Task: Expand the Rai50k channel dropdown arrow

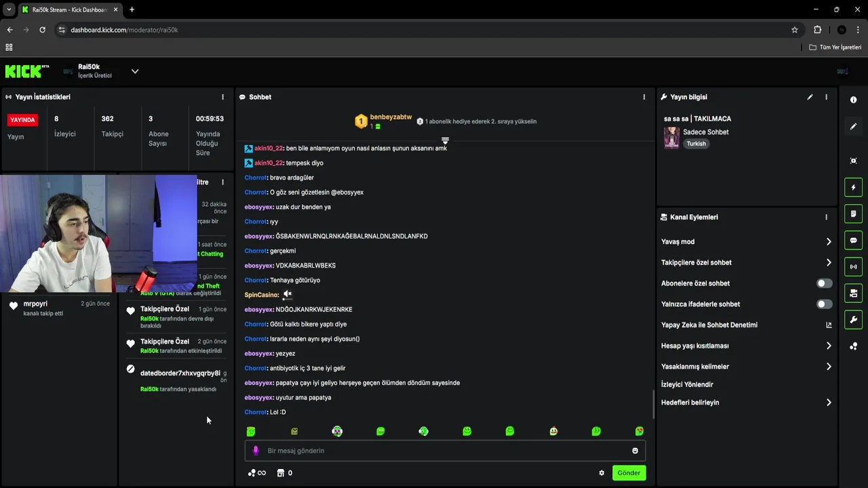Action: 135,71
